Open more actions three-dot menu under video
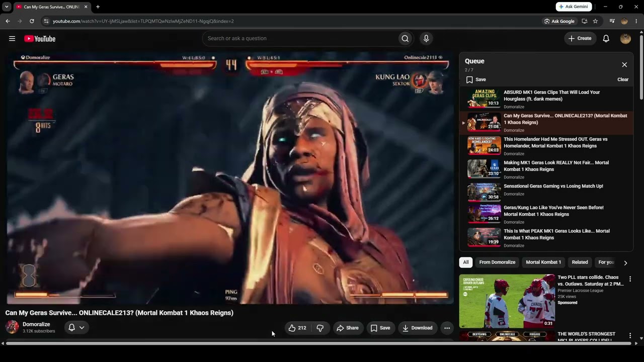The image size is (644, 362). (x=447, y=328)
